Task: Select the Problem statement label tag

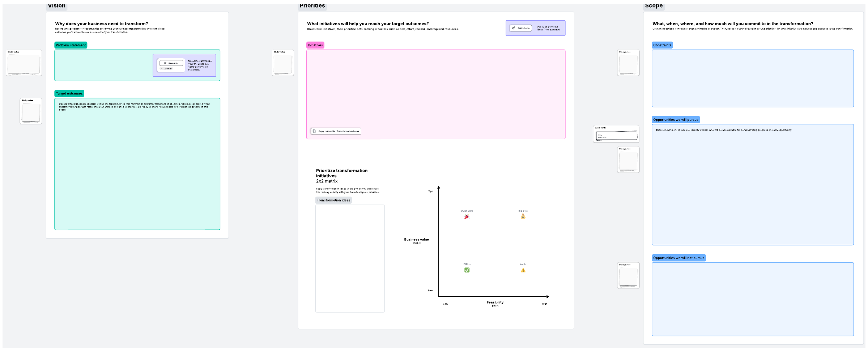Action: [71, 45]
